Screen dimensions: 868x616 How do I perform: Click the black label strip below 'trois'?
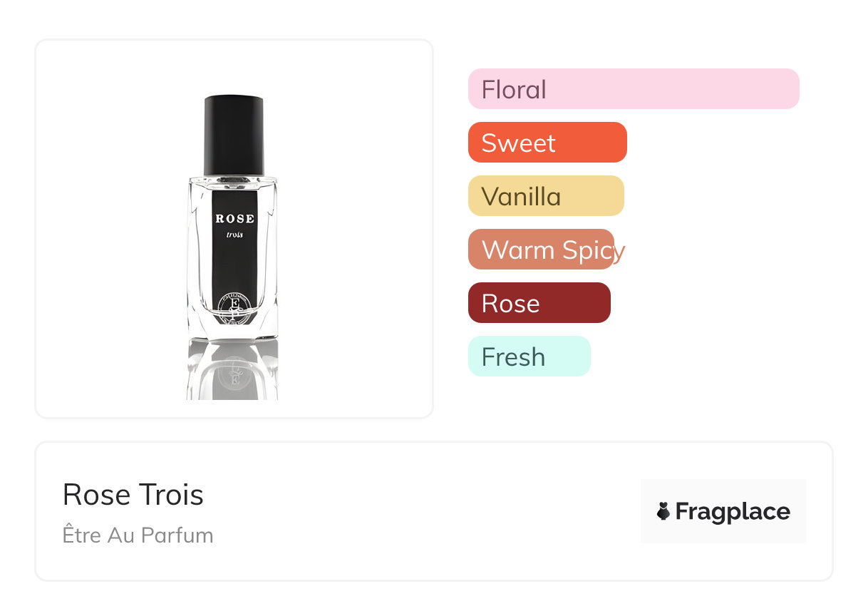pyautogui.click(x=234, y=267)
